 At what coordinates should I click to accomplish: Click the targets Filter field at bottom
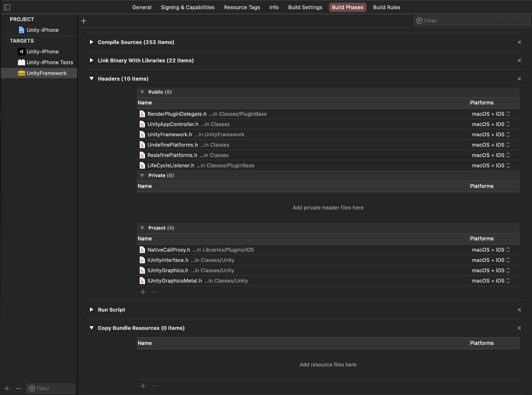51,388
